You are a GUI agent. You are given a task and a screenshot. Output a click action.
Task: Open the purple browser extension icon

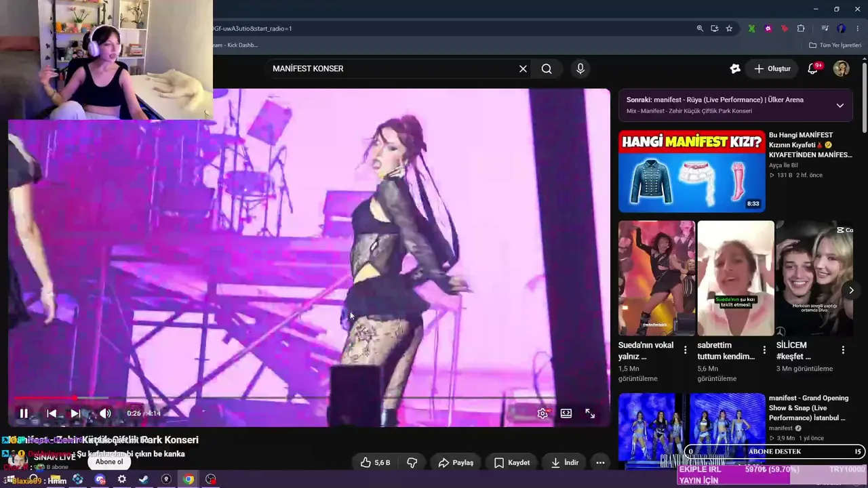[768, 28]
